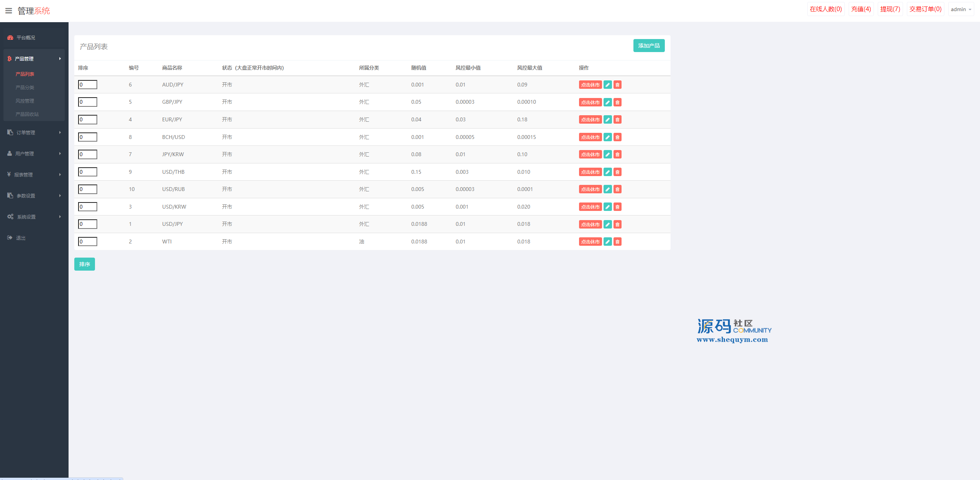Open 产品回收站 in the sidebar submenu
This screenshot has height=480, width=980.
(27, 114)
